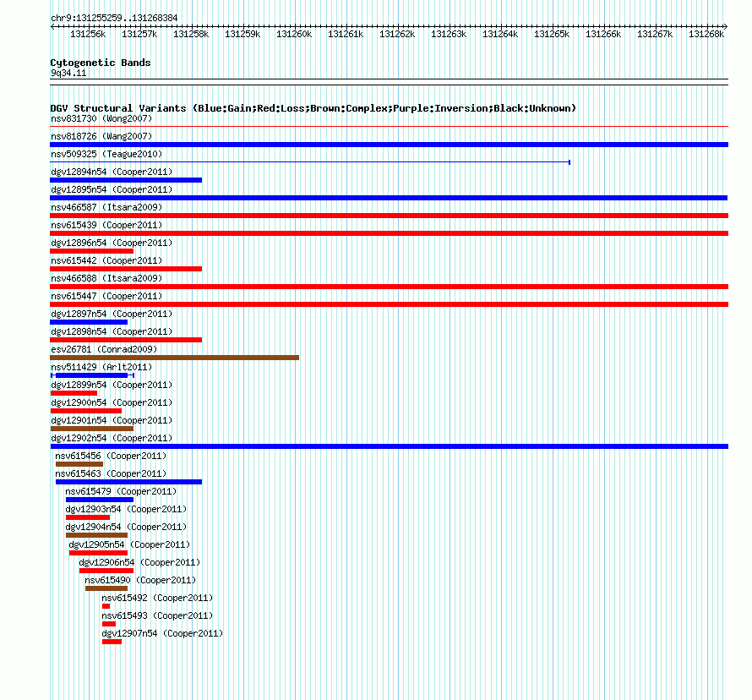
Task: Open nsv615492 (Cooper2011) variant label
Action: [157, 598]
